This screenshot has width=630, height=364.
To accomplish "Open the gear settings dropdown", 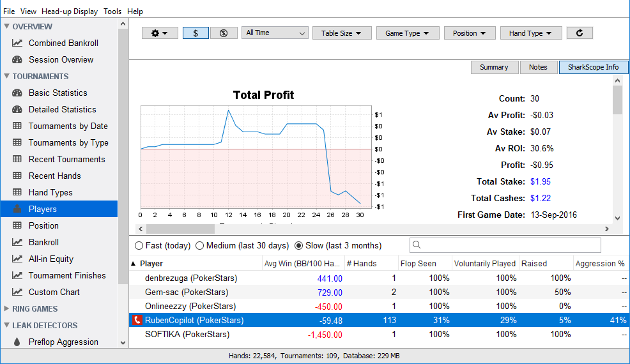I will (160, 33).
